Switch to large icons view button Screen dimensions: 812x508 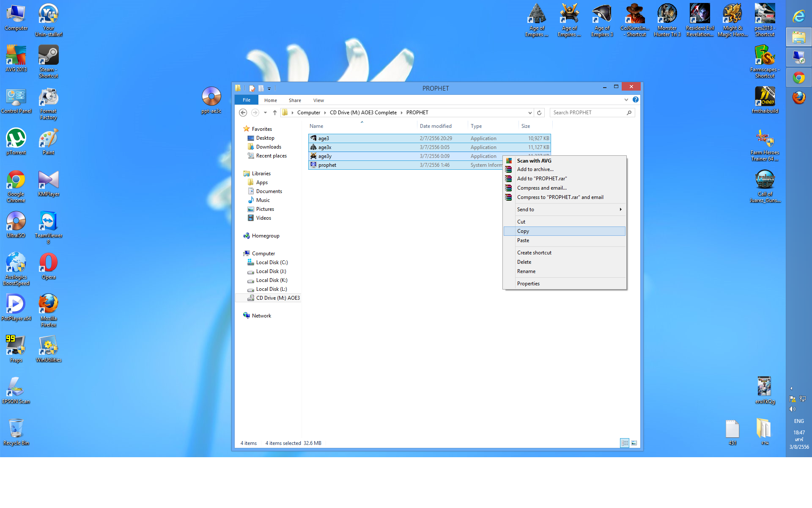pos(634,443)
